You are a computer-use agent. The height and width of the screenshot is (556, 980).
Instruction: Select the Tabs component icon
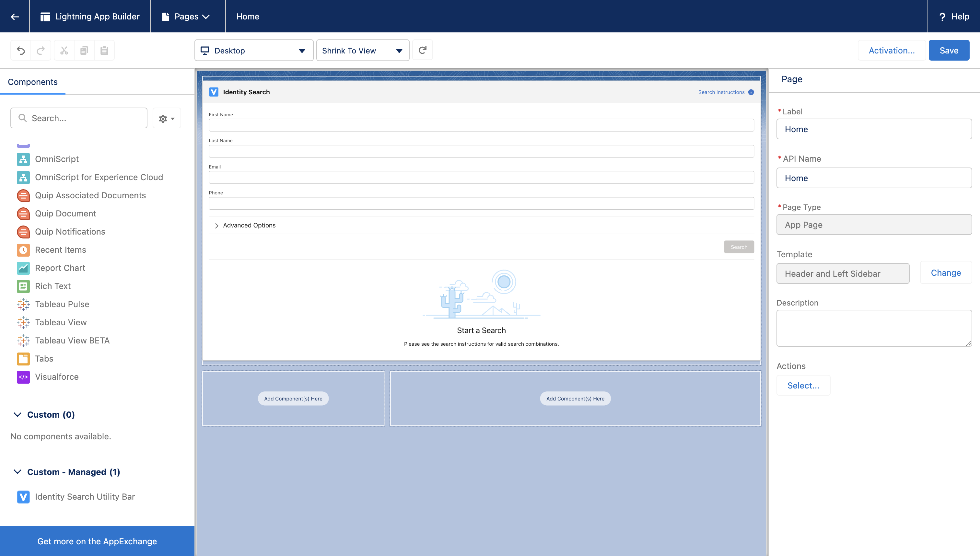coord(23,359)
